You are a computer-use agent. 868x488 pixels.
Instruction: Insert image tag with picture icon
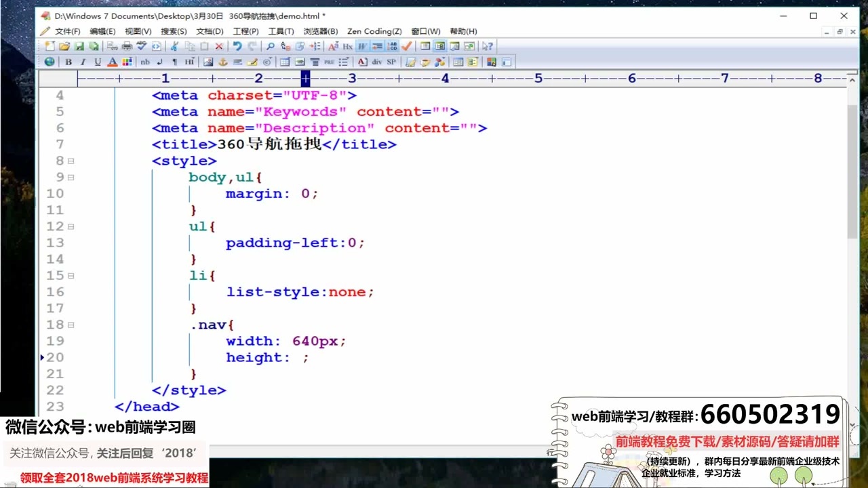(x=208, y=62)
